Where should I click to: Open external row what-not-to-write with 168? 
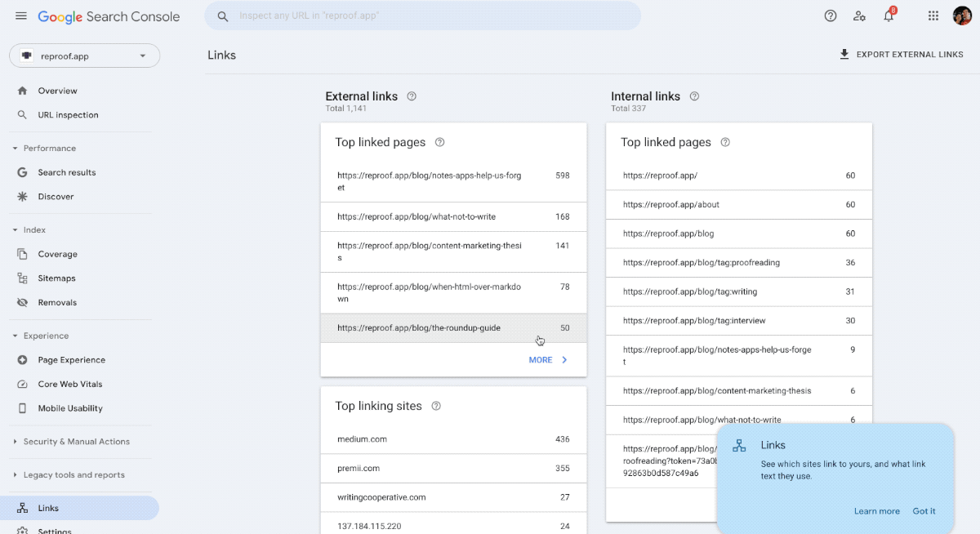(453, 217)
